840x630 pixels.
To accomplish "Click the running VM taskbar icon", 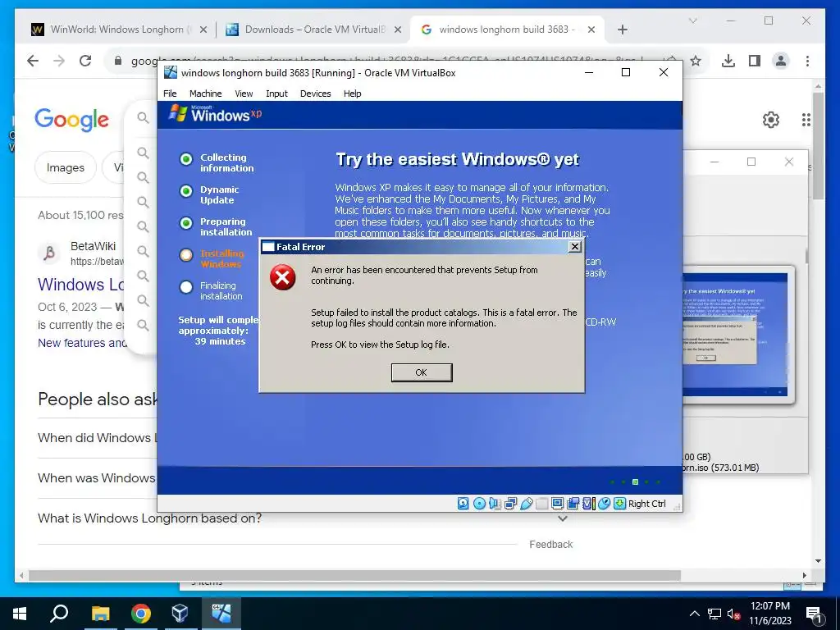I will (221, 614).
